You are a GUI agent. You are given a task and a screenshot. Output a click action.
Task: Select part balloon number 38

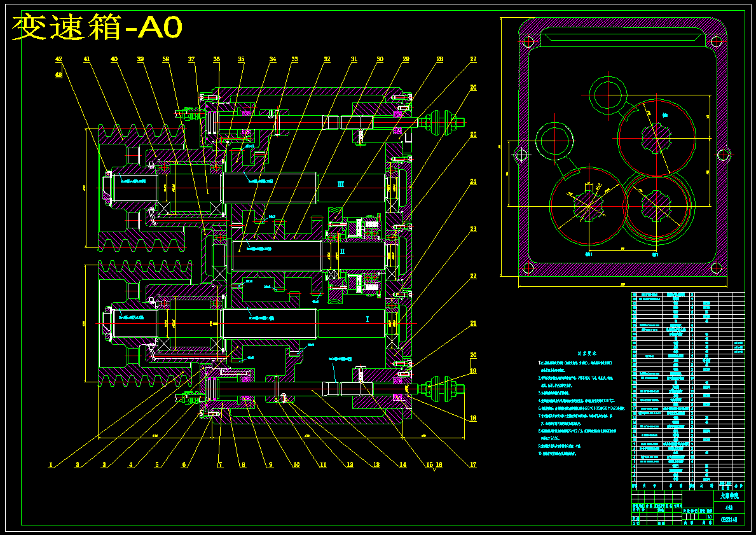[166, 59]
